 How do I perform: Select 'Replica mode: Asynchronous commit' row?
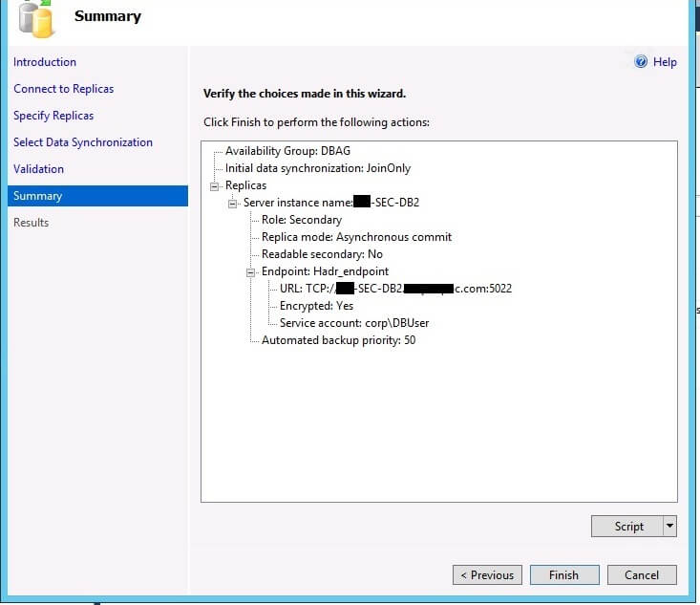[357, 237]
